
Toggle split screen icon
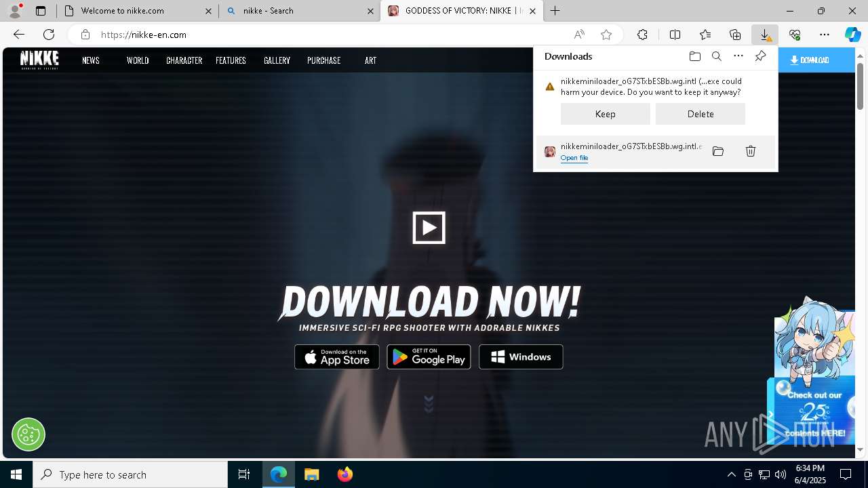[x=675, y=35]
